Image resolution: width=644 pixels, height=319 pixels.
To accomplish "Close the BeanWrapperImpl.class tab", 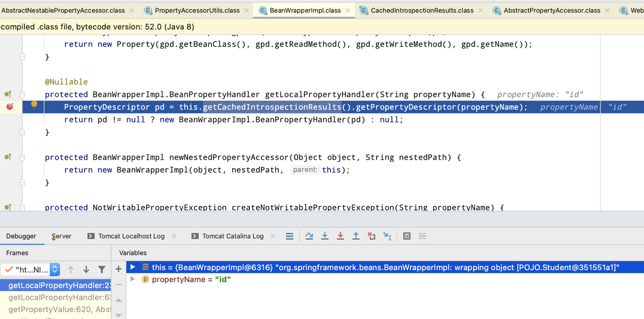I will (x=348, y=10).
